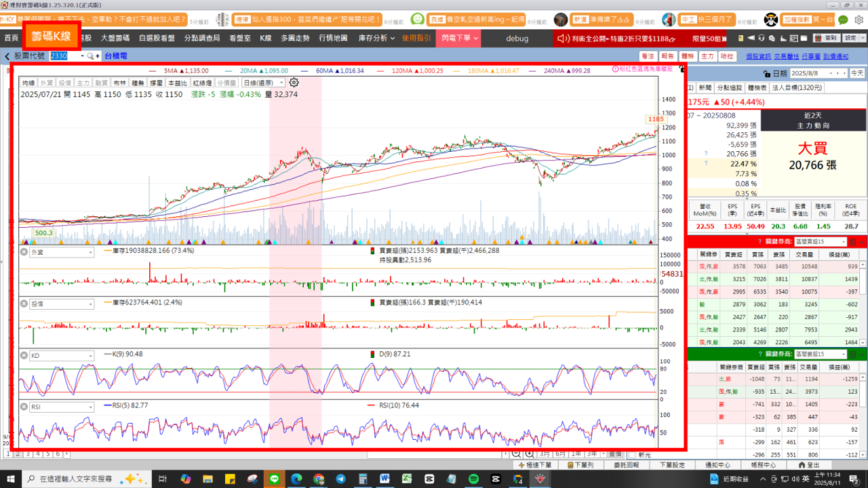
Task: Click the magnifier search icon next to stock code
Action: point(90,56)
